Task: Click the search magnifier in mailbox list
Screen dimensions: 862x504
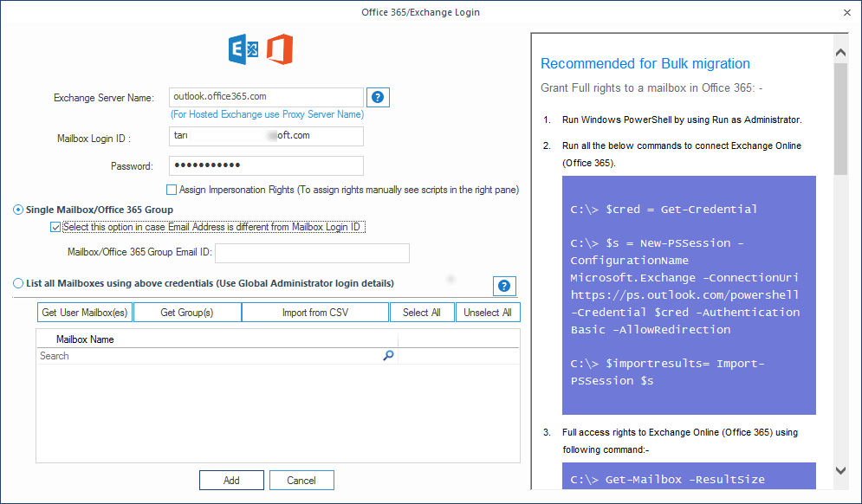Action: (388, 356)
